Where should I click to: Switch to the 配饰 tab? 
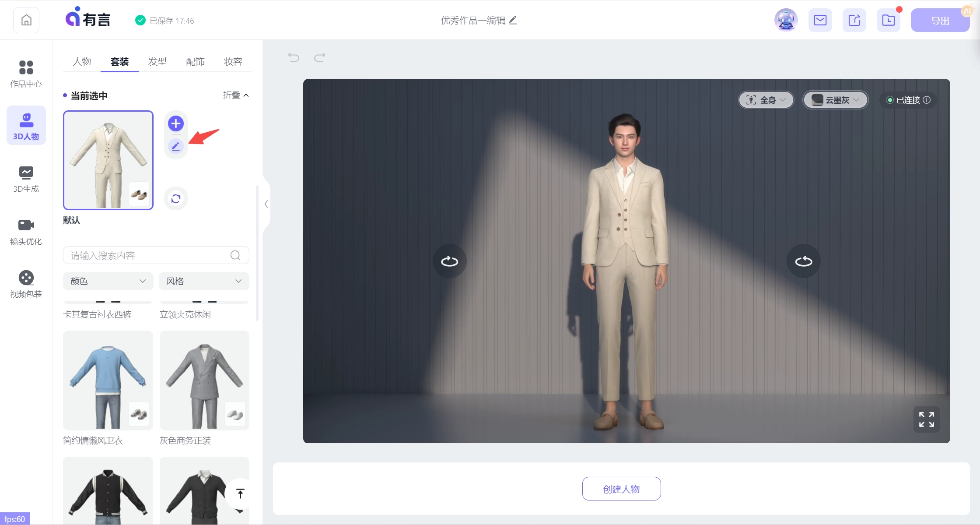point(195,61)
